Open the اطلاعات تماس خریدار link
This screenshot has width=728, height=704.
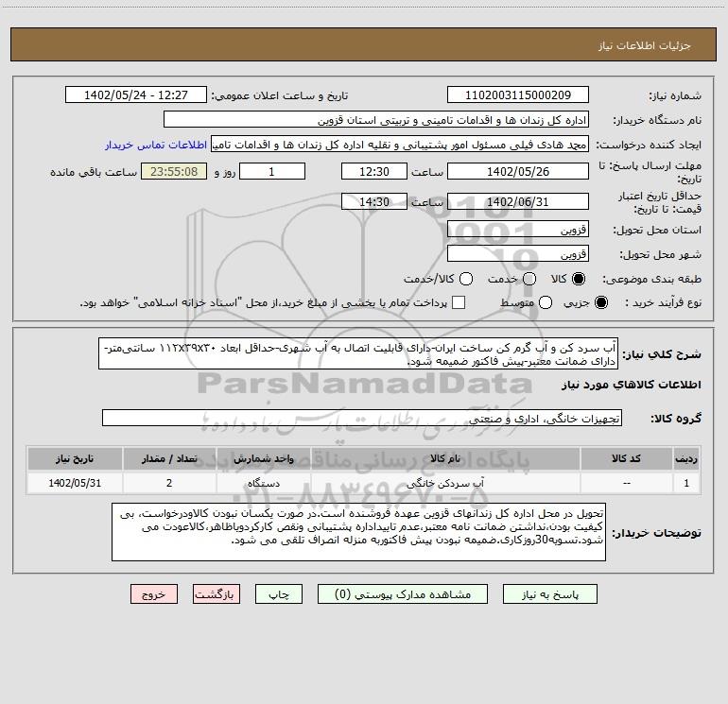pos(156,145)
